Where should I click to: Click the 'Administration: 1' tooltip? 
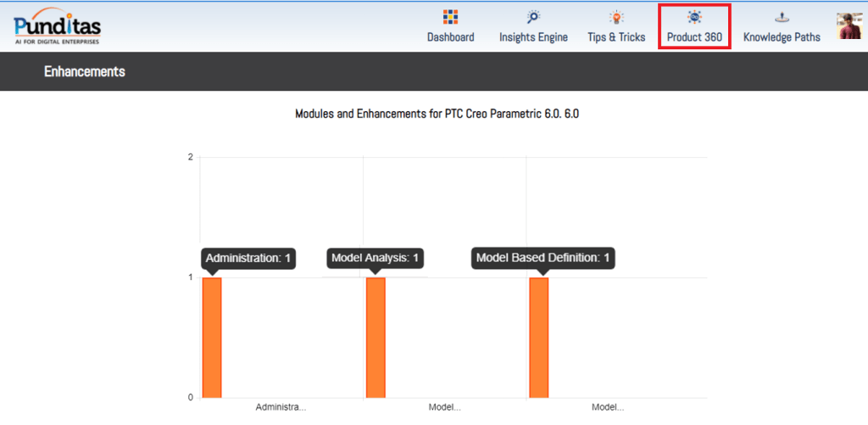(248, 258)
